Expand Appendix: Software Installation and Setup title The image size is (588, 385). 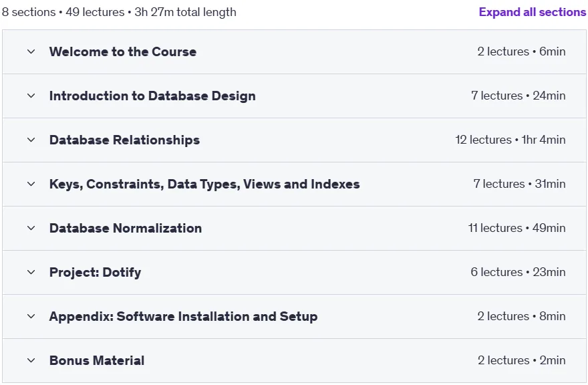click(183, 316)
